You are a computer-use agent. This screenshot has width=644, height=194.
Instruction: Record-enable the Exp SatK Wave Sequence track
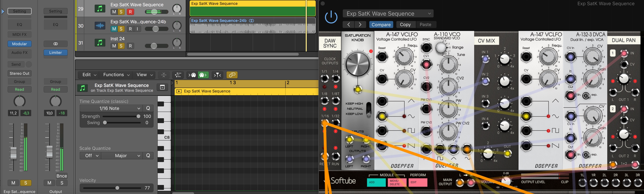click(x=130, y=12)
